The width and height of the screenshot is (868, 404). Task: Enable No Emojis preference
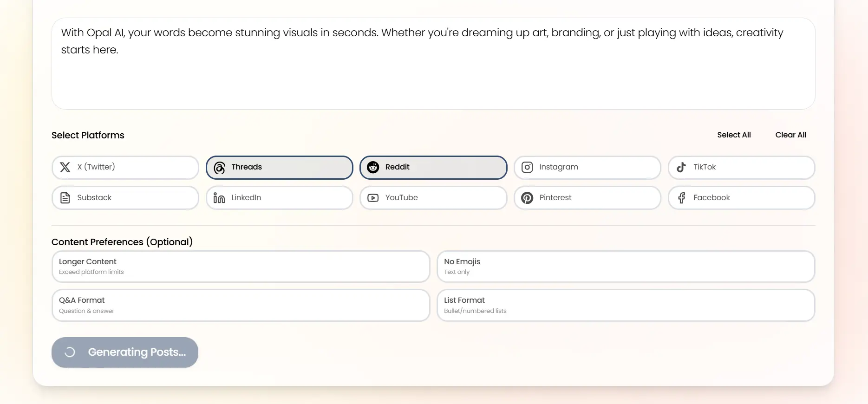(626, 267)
